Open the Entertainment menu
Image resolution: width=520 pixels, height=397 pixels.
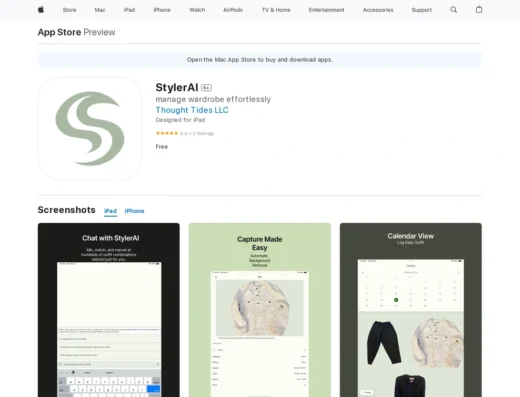tap(326, 10)
